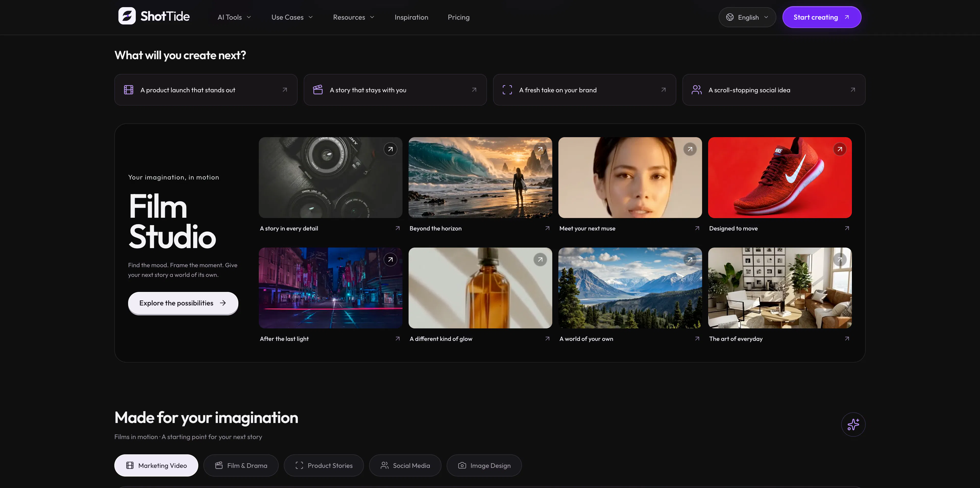Click arrow icon on camera lenses thumbnail
Viewport: 980px width, 488px height.
[x=390, y=149]
